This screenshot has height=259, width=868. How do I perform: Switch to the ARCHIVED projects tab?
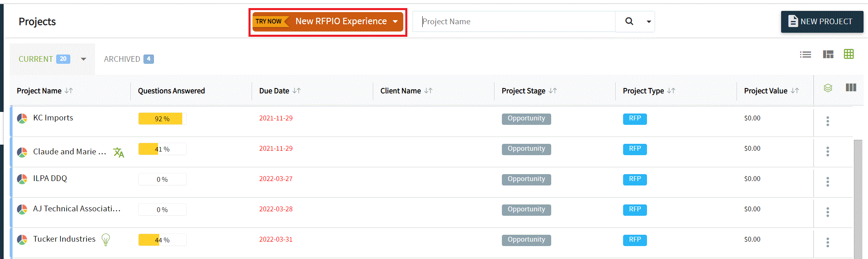(x=129, y=59)
